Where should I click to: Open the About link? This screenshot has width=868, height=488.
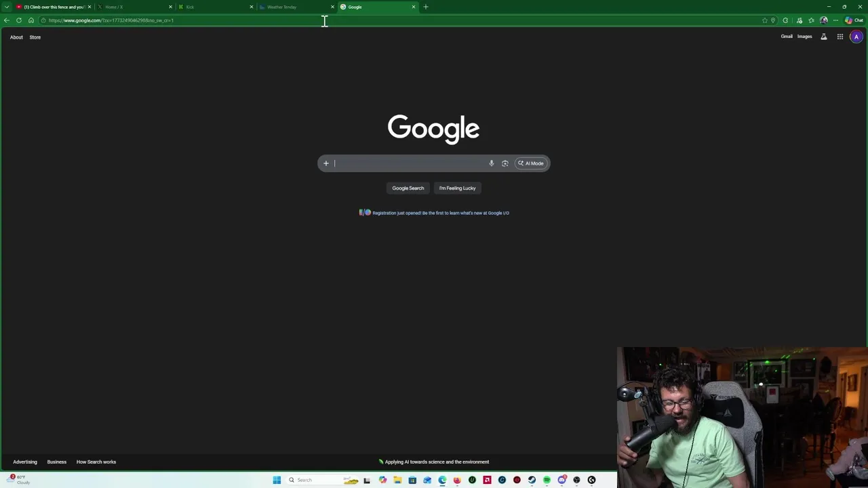16,37
